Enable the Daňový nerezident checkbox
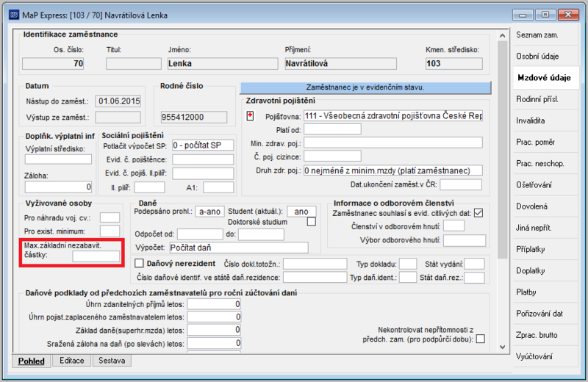Screen dimensions: 588x382 point(139,263)
